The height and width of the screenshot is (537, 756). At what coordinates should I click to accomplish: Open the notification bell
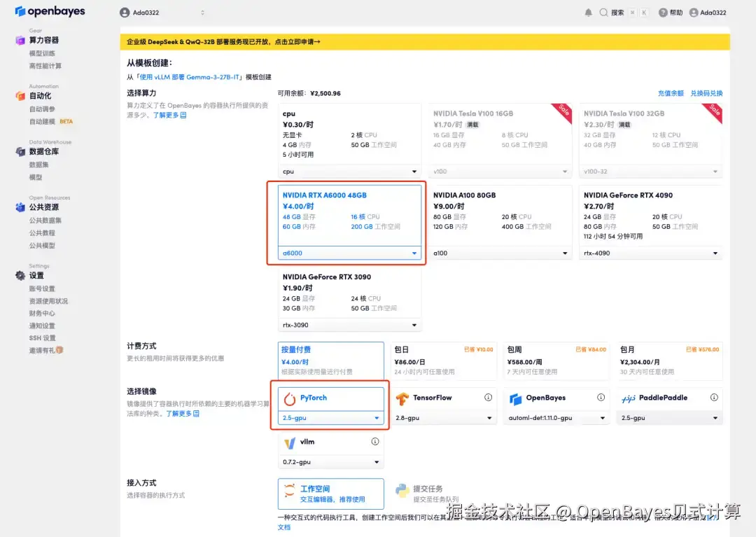[588, 13]
